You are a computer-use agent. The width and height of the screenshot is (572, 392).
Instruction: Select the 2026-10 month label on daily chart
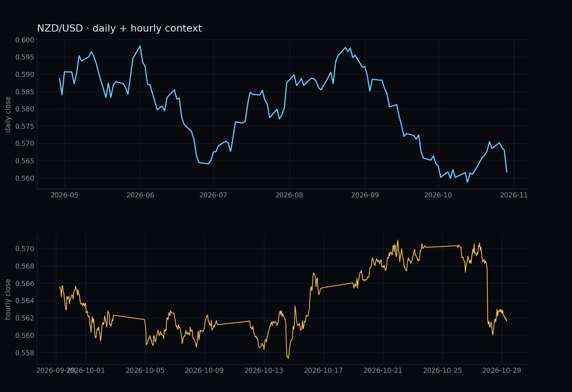[438, 195]
